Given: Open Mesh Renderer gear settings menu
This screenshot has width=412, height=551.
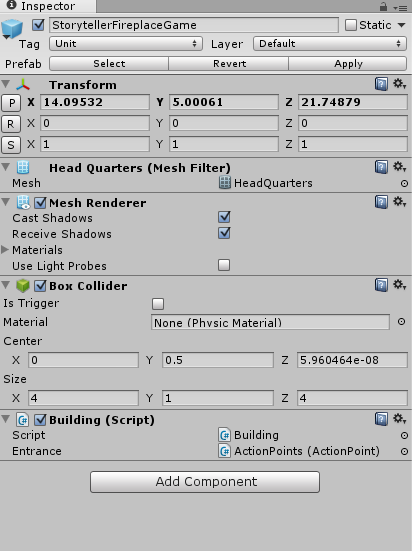Looking at the screenshot, I should 400,202.
